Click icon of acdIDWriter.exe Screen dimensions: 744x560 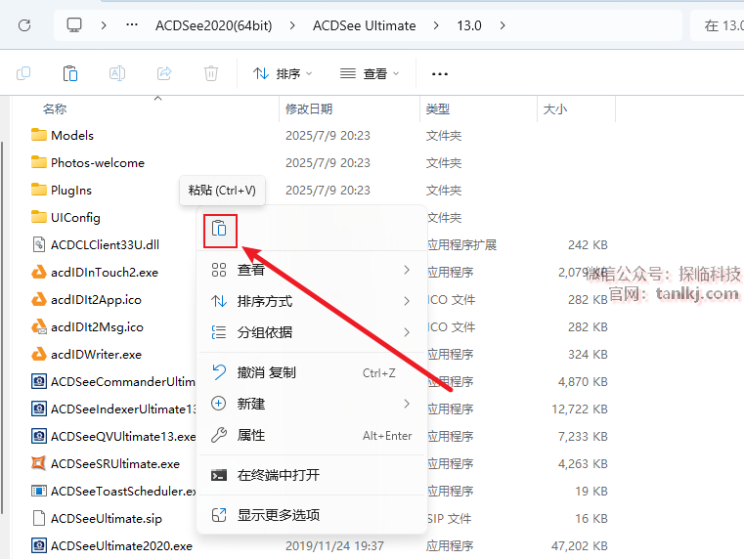[39, 354]
